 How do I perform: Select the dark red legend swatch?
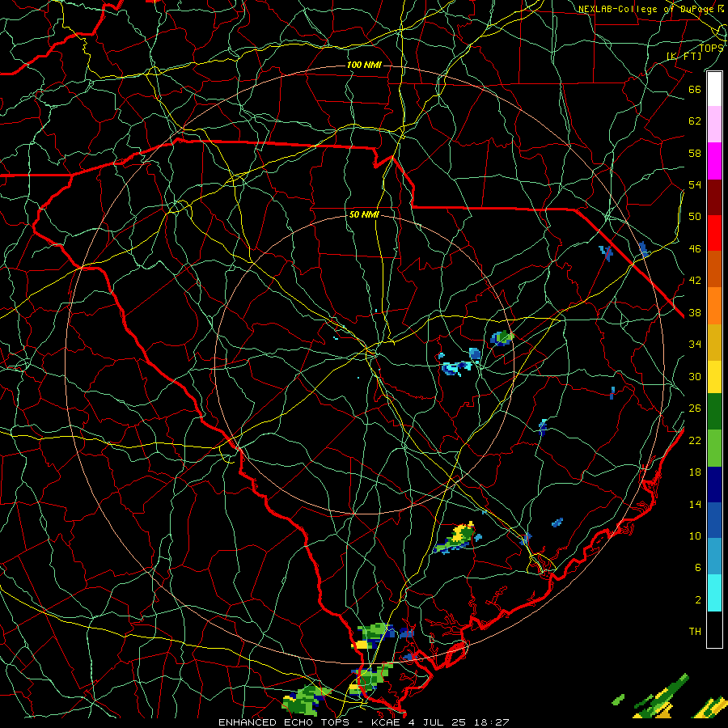coord(714,197)
